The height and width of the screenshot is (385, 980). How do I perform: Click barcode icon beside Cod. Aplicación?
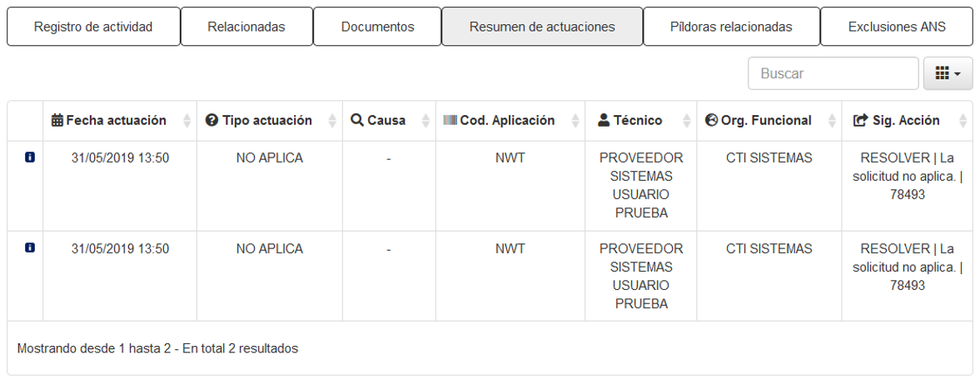[450, 120]
